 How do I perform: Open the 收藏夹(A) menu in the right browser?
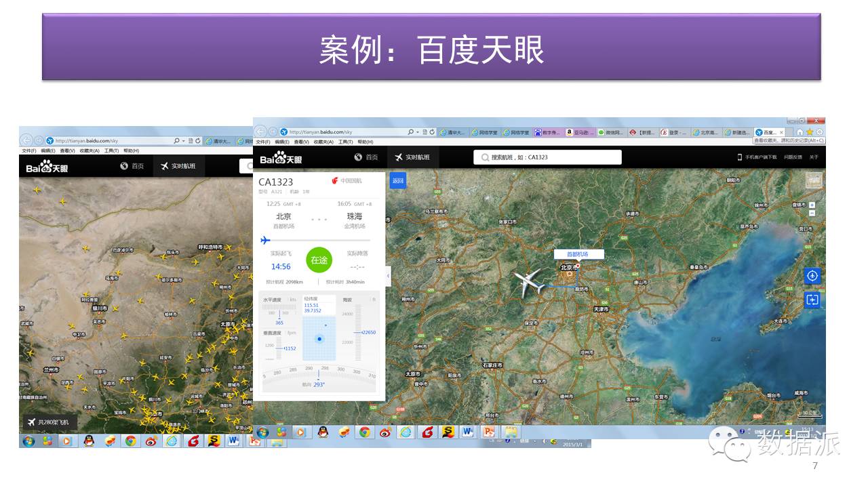[323, 142]
